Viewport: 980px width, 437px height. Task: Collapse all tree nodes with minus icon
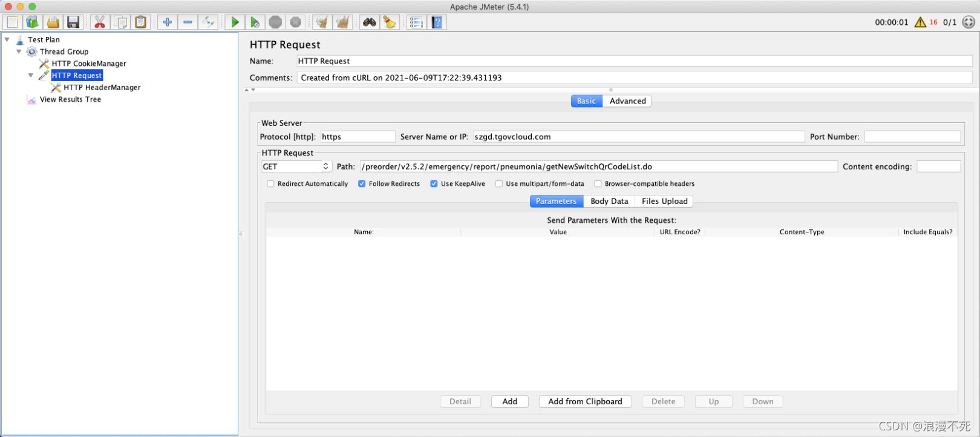coord(188,22)
